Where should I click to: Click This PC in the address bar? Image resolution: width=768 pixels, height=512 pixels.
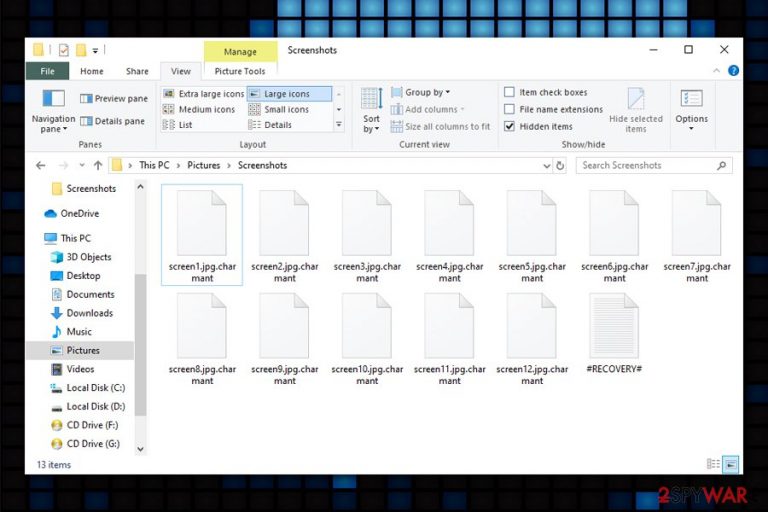click(154, 166)
